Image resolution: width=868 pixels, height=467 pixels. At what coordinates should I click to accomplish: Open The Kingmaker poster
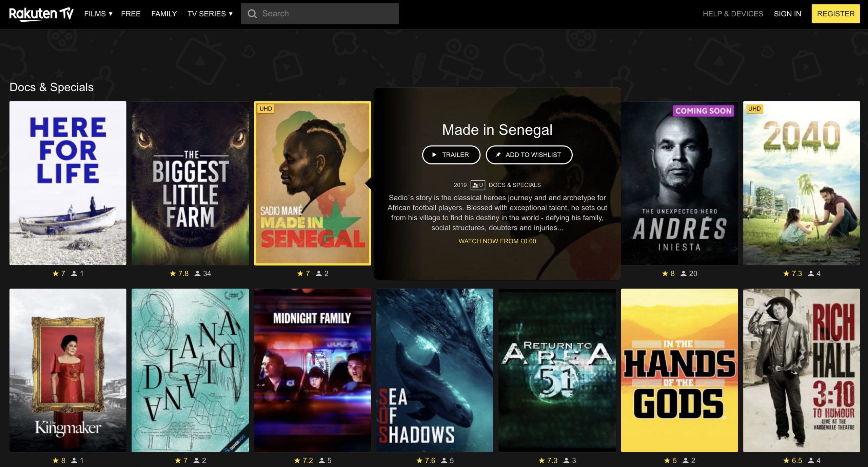click(68, 370)
